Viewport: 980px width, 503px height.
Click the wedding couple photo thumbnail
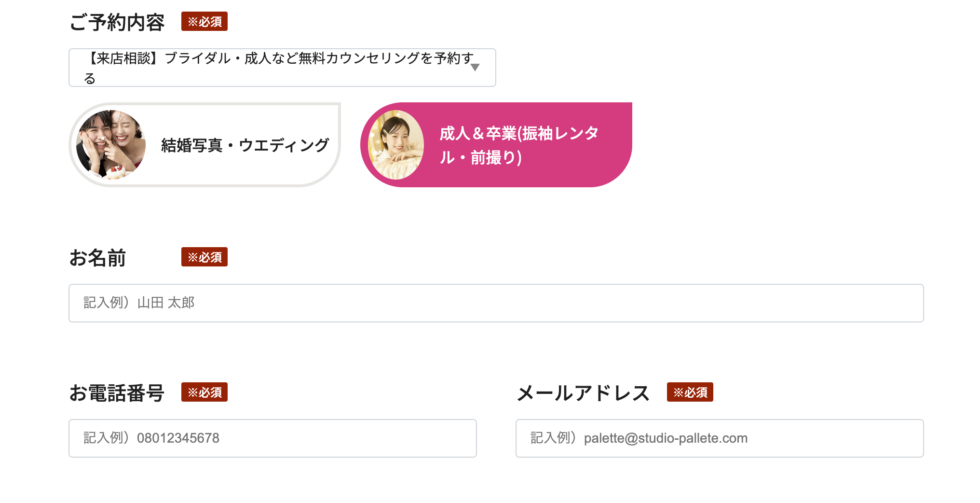(111, 145)
